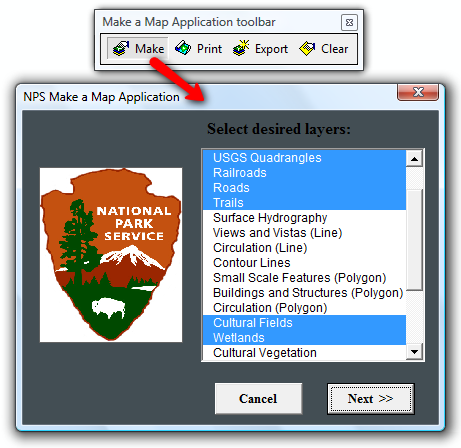Click the Clear map icon
The image size is (461, 448).
coord(307,49)
